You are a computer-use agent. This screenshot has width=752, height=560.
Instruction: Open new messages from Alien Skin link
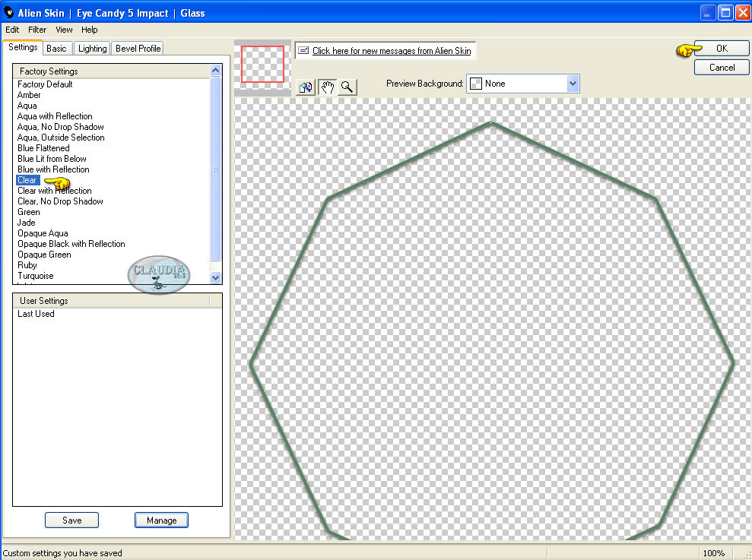[x=392, y=51]
